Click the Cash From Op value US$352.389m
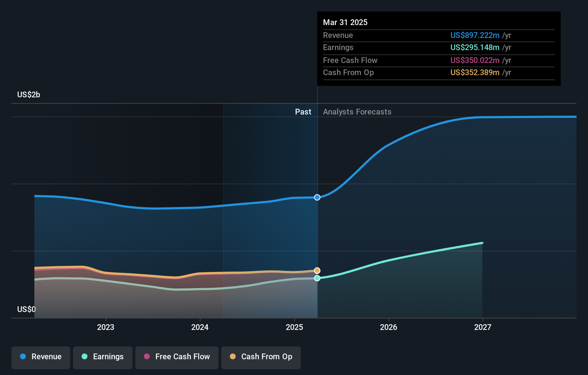 pos(475,72)
